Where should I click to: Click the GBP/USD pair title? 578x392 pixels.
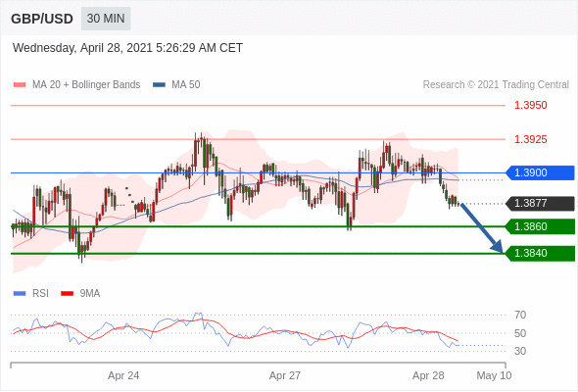coord(42,19)
